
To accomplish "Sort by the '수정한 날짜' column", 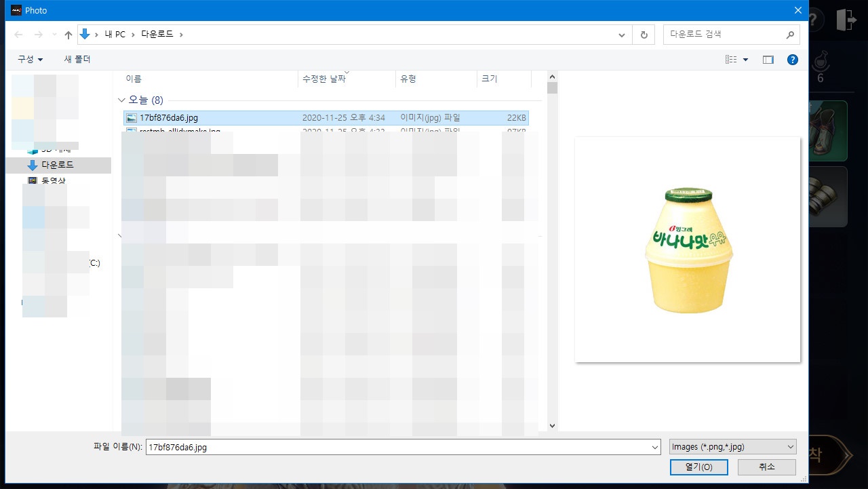I will (x=324, y=79).
